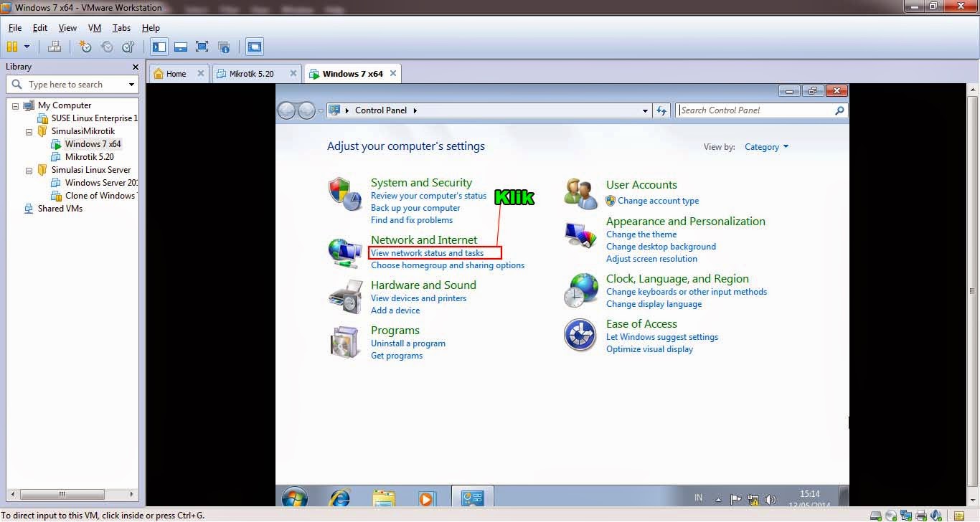
Task: Open the Help menu
Action: (x=151, y=28)
